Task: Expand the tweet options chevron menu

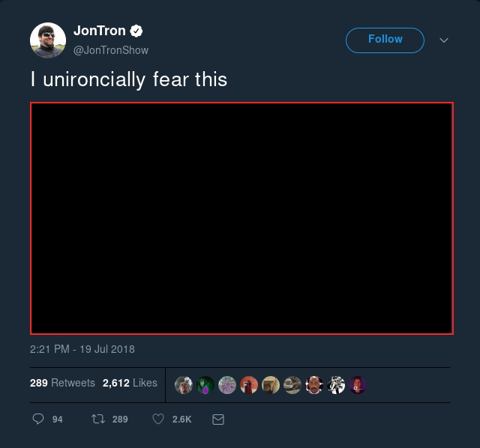Action: [444, 40]
